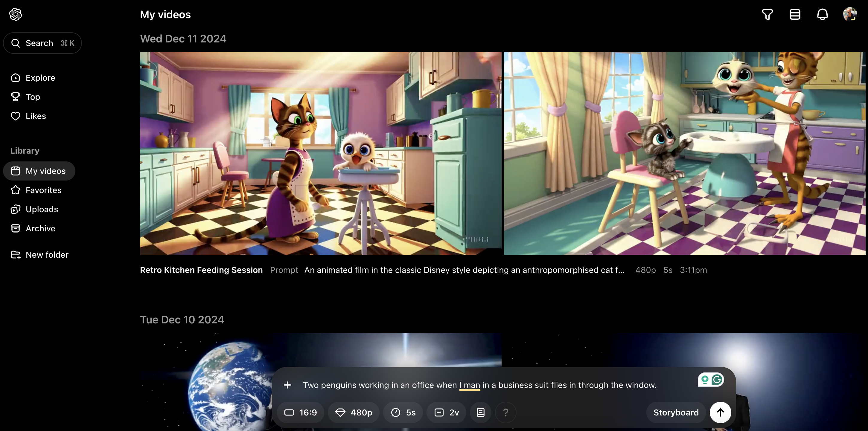Submit the prompt with the up-arrow button
This screenshot has height=431, width=868.
[x=720, y=412]
